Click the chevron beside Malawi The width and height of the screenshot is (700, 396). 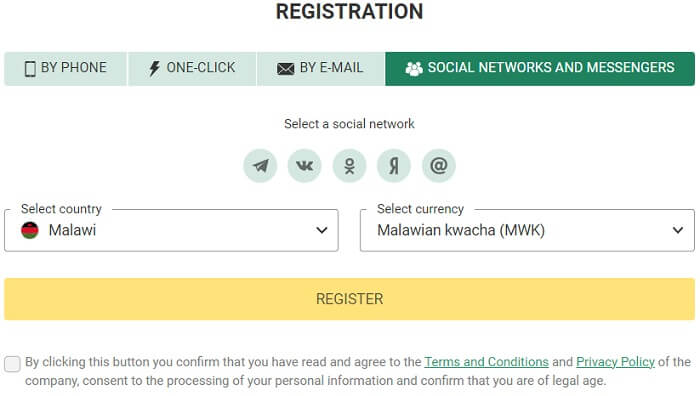[322, 230]
